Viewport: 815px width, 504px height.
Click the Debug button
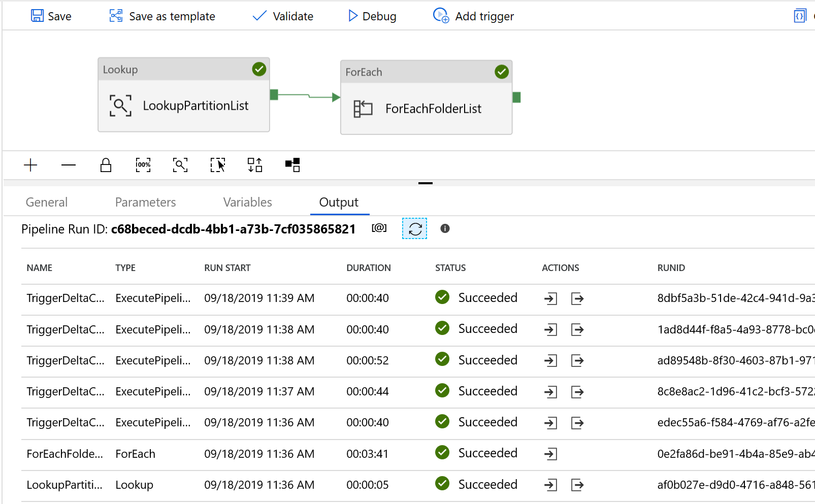coord(372,16)
